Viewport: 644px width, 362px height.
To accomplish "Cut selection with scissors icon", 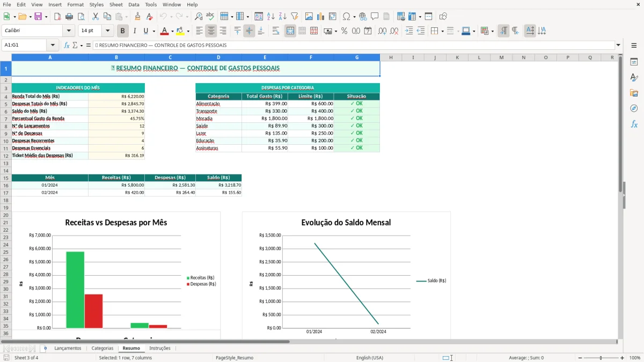I will click(x=95, y=17).
